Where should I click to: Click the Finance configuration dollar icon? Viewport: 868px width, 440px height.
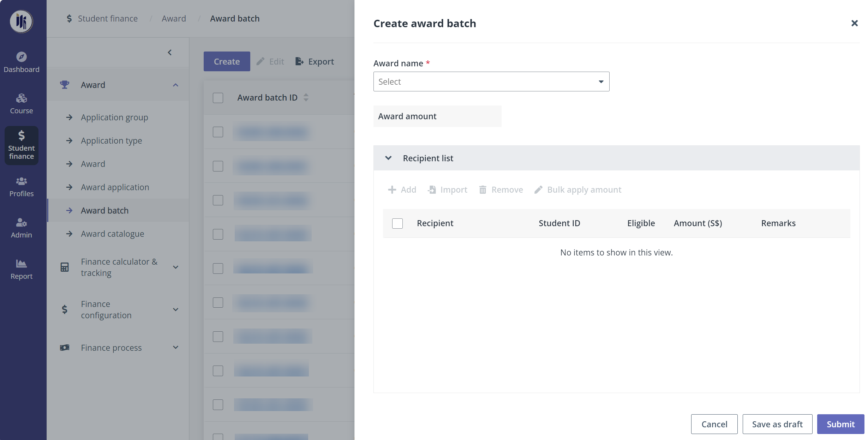65,309
